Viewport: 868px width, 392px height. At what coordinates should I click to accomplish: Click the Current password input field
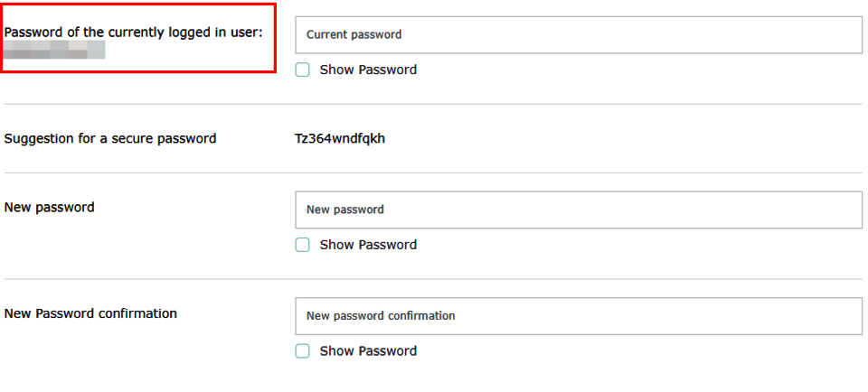(579, 34)
